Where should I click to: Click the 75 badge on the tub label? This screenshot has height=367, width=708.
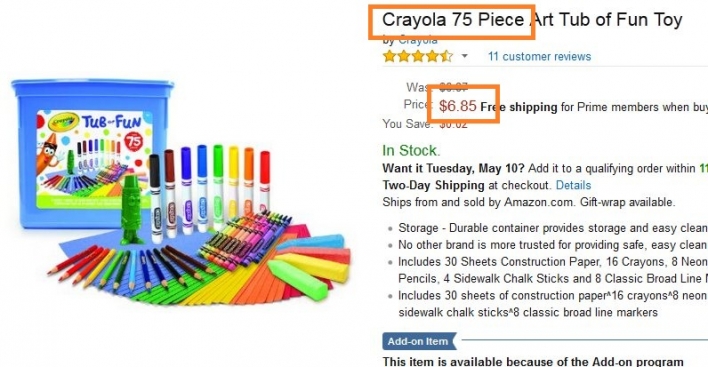pos(133,141)
